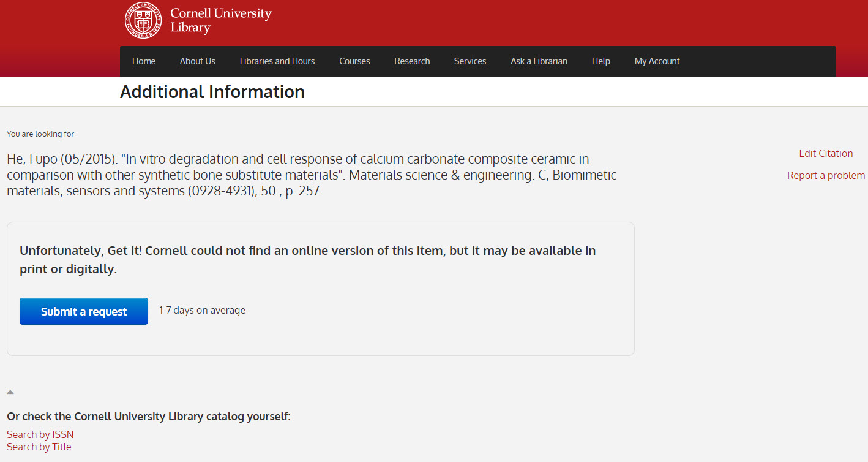
Task: Click the '1-7 days on average' text
Action: tap(203, 310)
